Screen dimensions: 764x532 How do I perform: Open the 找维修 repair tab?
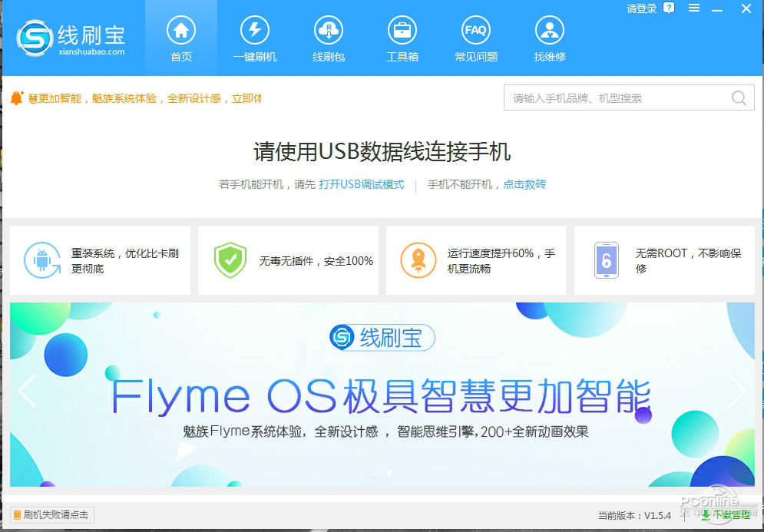point(549,38)
